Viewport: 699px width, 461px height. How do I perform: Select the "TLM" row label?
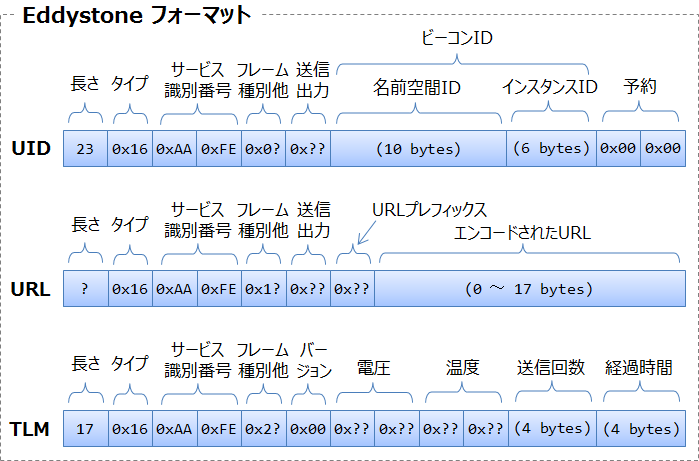coord(30,429)
